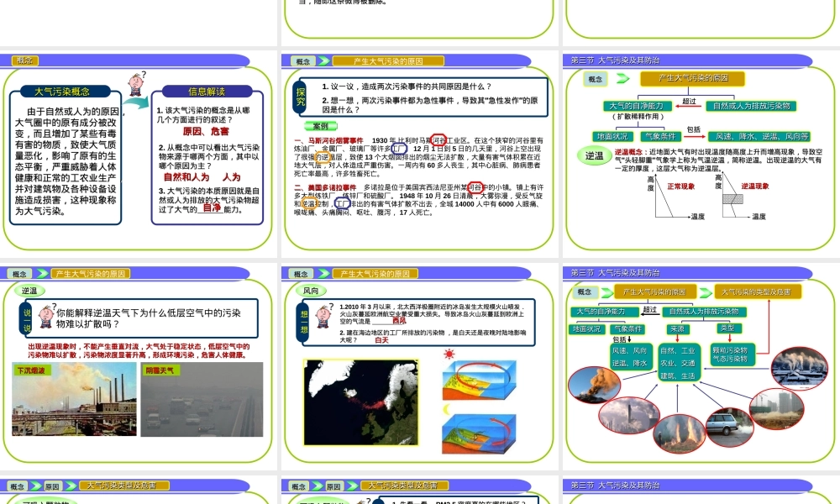
Task: Click the 风速、风向 逆温、降水 box
Action: [631, 357]
